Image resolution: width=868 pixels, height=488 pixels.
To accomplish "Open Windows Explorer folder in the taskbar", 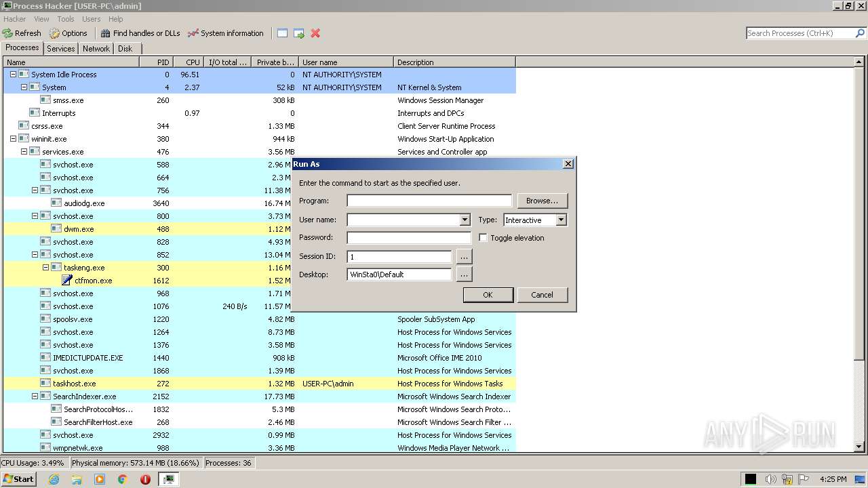I will click(x=77, y=479).
